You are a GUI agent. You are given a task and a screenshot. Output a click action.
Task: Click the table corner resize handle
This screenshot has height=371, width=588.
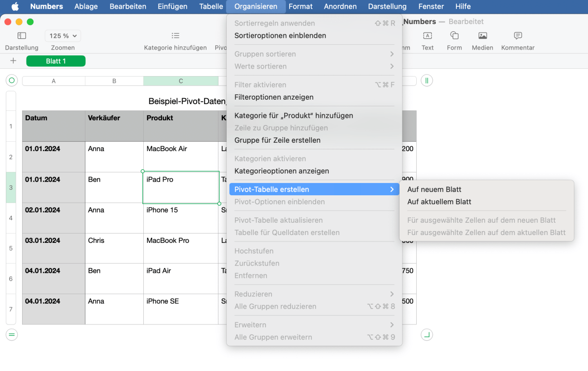(x=427, y=335)
